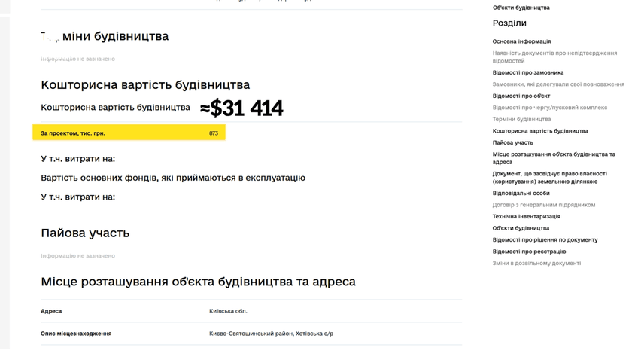Jump to Відомості про об'єкт section

[x=521, y=96]
